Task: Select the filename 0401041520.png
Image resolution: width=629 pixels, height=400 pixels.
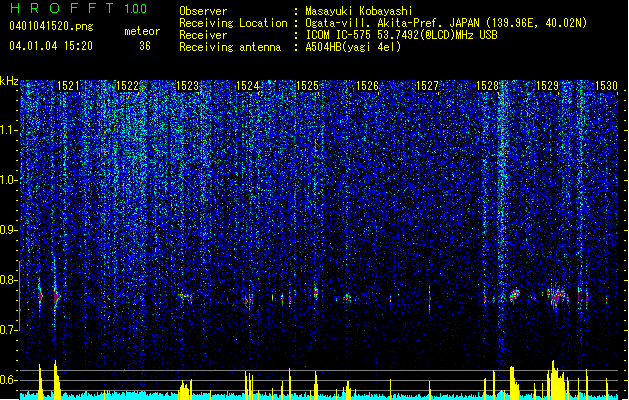Action: (x=51, y=26)
